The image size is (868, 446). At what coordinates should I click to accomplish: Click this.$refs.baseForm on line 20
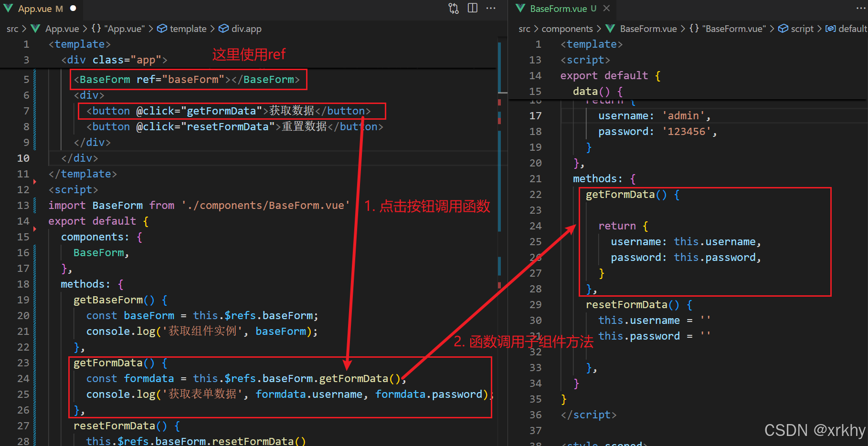253,315
